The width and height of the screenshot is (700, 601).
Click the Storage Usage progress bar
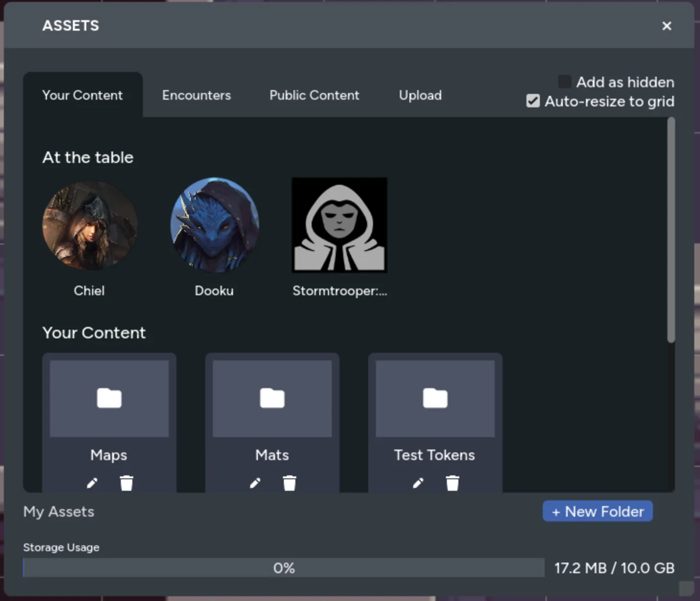(x=284, y=567)
